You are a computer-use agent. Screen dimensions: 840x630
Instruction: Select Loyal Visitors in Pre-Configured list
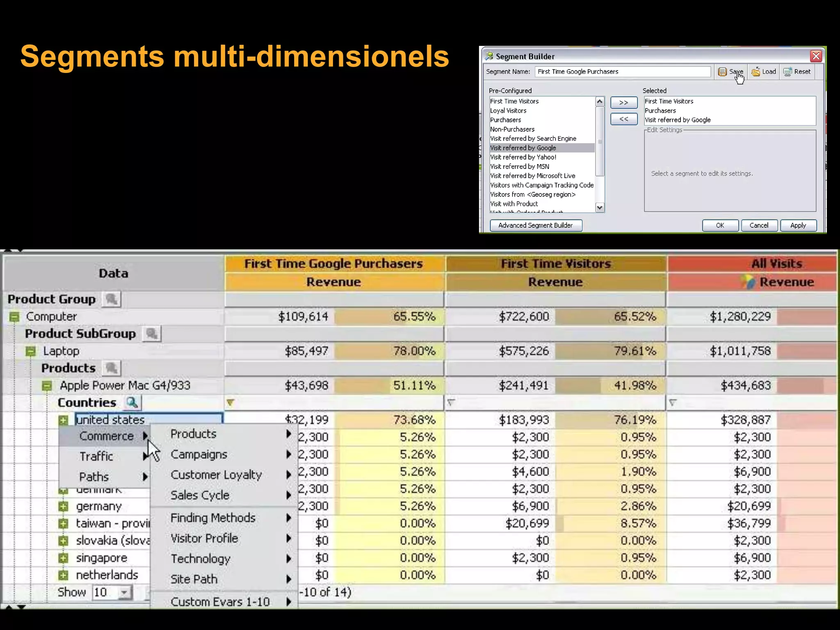(542, 111)
